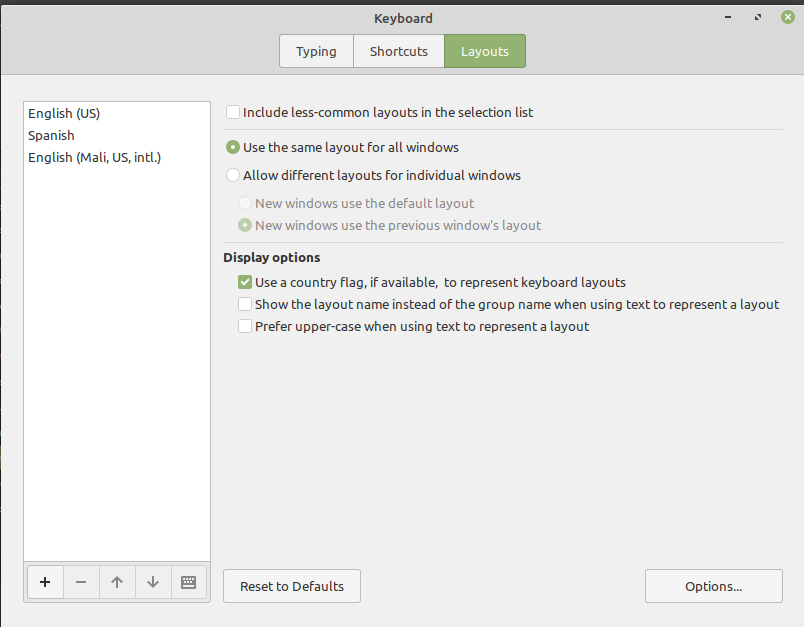The height and width of the screenshot is (627, 804).
Task: Move selected layout up with arrow icon
Action: pos(117,582)
